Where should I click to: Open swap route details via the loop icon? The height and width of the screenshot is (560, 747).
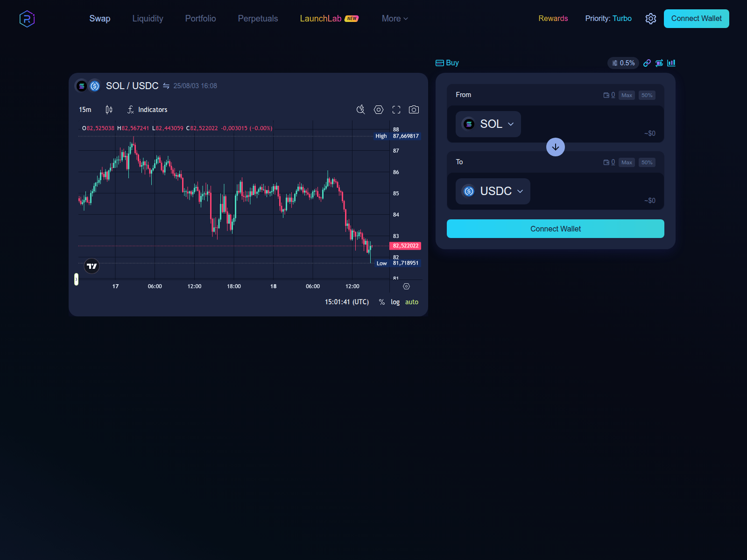(x=659, y=63)
